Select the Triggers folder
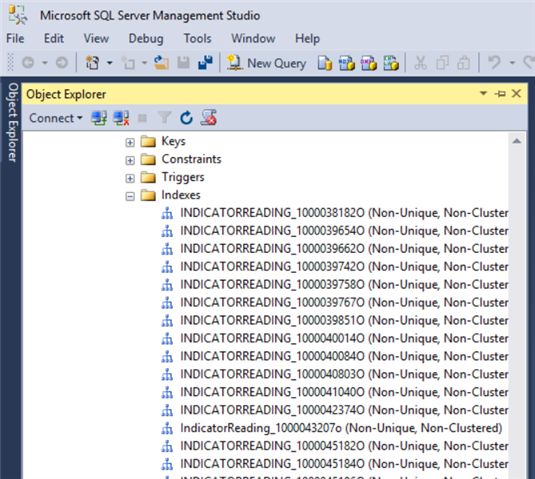This screenshot has width=535, height=479. [183, 177]
